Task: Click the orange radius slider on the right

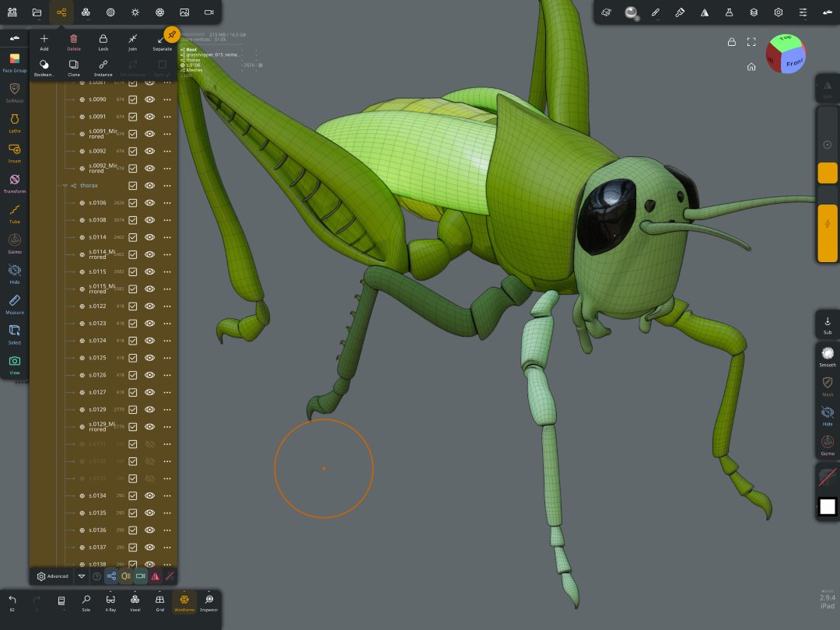Action: pos(827,173)
